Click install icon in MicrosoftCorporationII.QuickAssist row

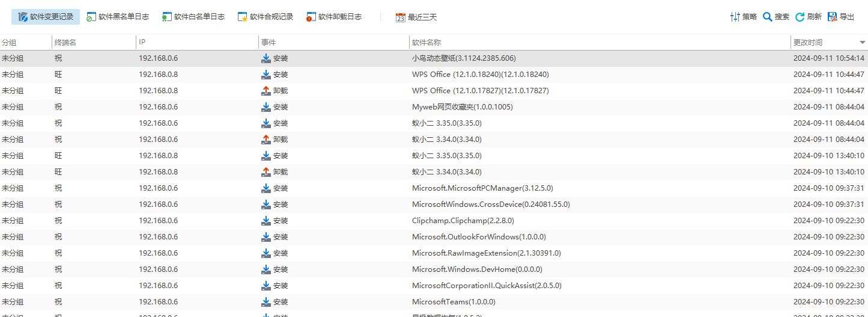pyautogui.click(x=266, y=286)
